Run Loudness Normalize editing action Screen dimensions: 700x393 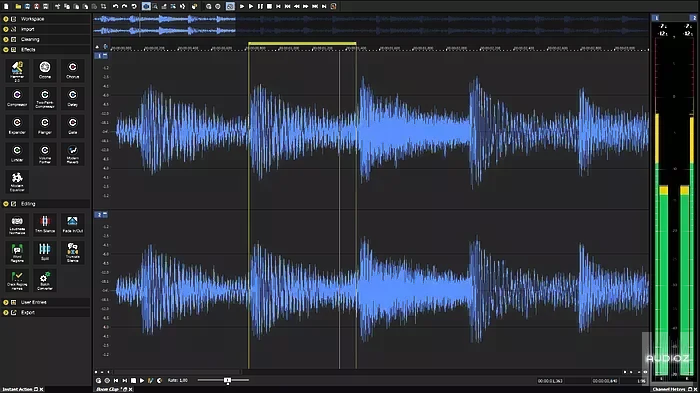17,225
